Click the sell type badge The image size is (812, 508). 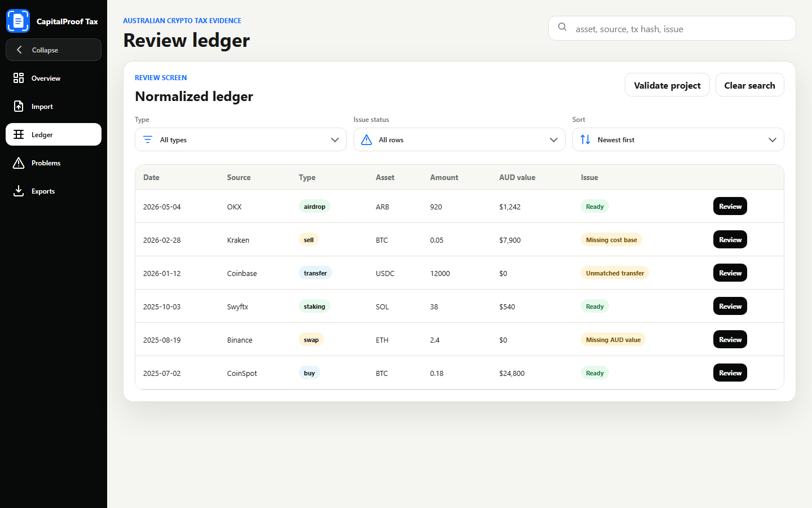(308, 239)
